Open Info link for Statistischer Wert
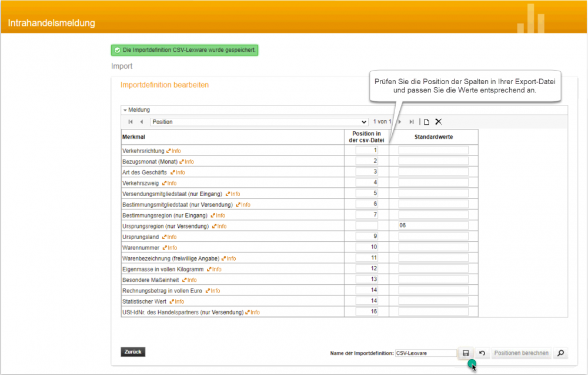 pos(176,302)
